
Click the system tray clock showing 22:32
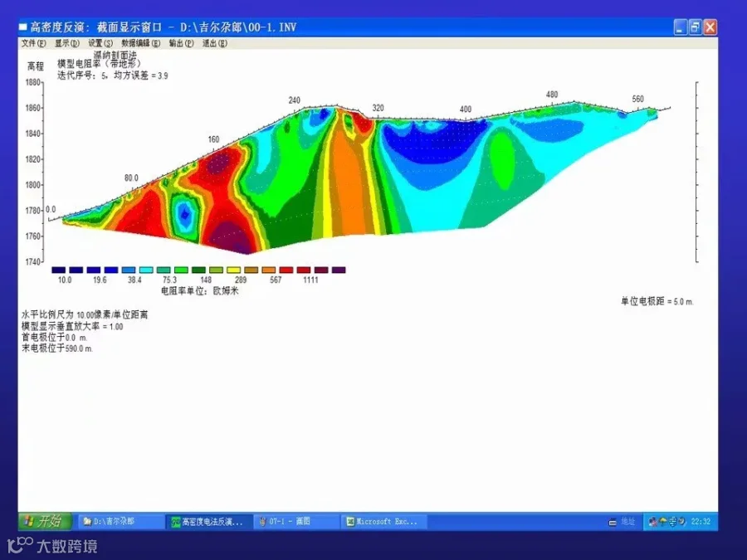(x=701, y=522)
